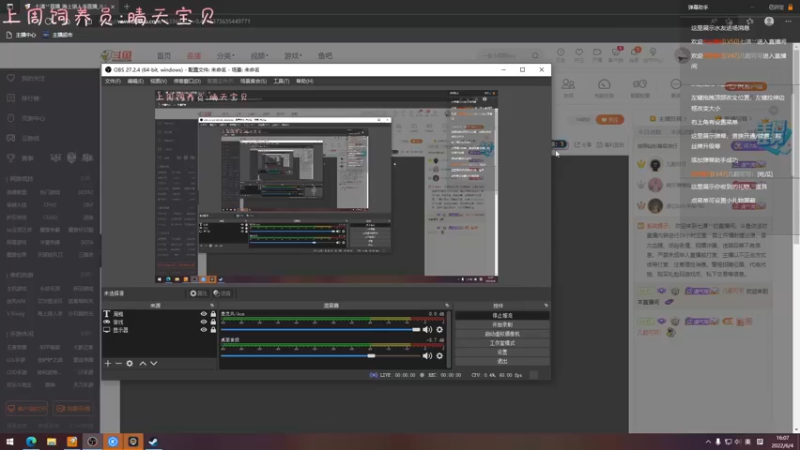The width and height of the screenshot is (800, 450).
Task: Click the user avatar in website header
Action: [x=682, y=55]
